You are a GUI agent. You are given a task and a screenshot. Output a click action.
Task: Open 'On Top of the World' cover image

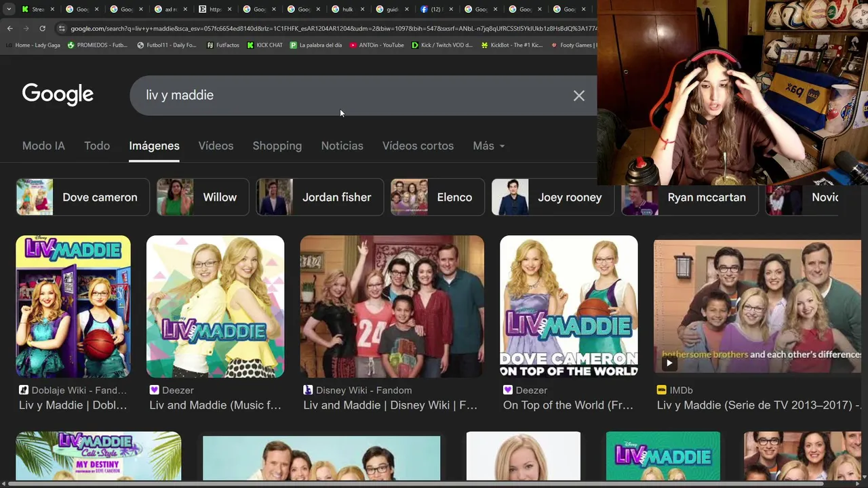point(568,306)
